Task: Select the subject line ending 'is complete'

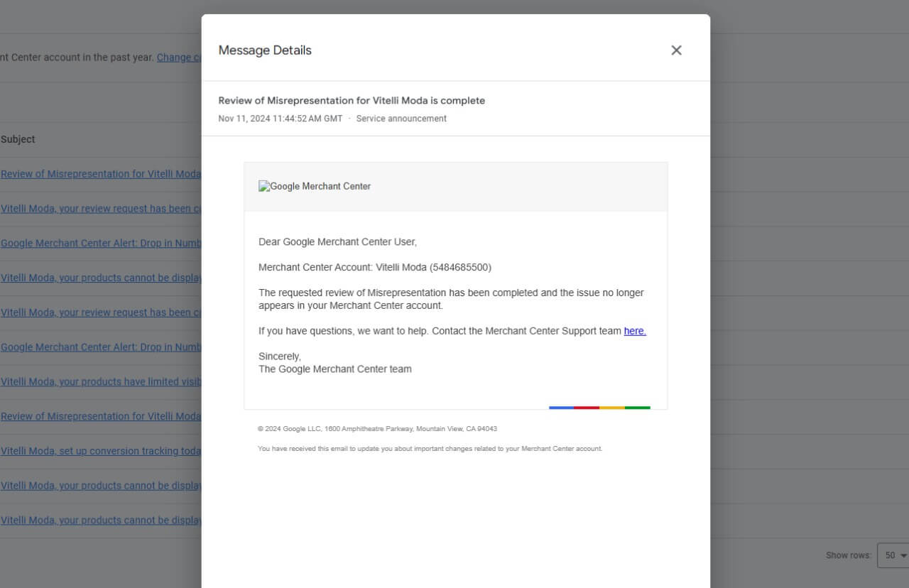Action: pos(352,101)
